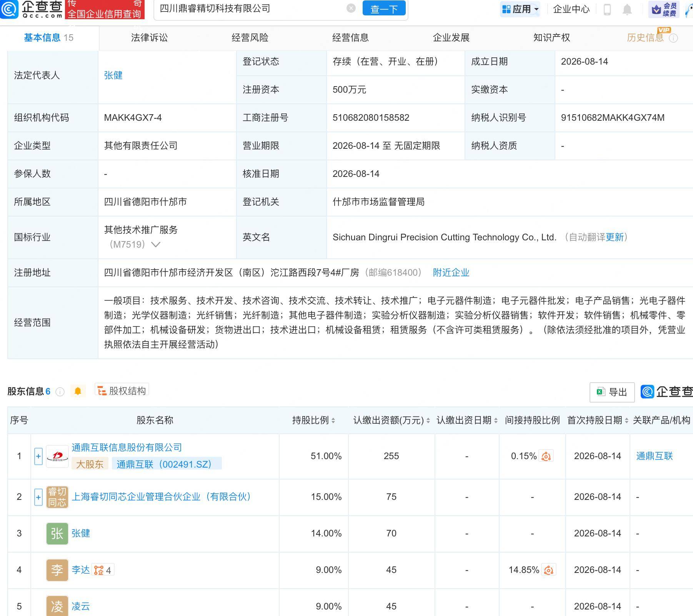Click 附近企业 nearby companies link
This screenshot has height=616, width=693.
coord(451,273)
